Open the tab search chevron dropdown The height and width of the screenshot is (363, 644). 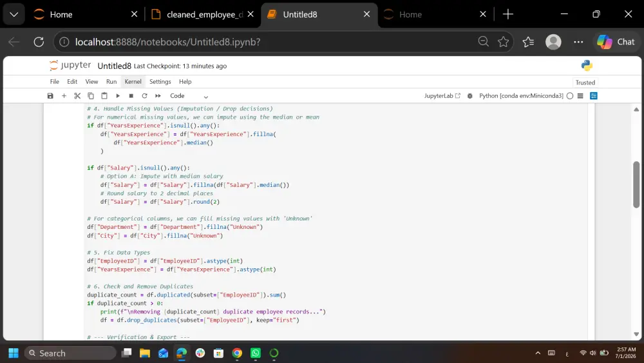[14, 14]
